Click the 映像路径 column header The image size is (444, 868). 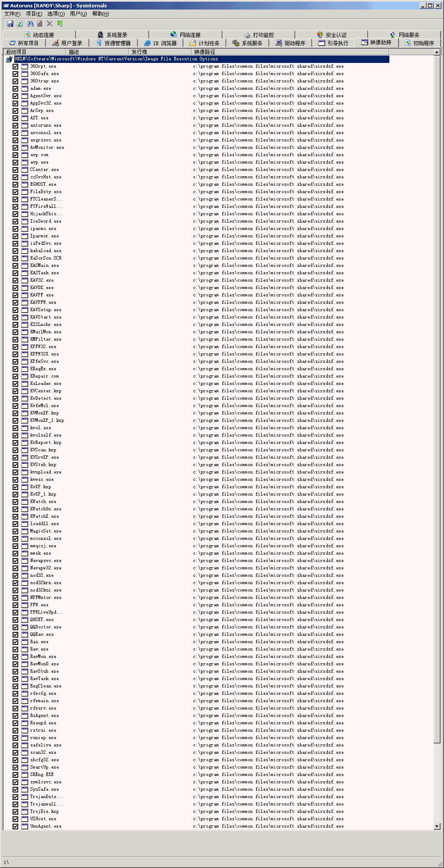[x=205, y=52]
